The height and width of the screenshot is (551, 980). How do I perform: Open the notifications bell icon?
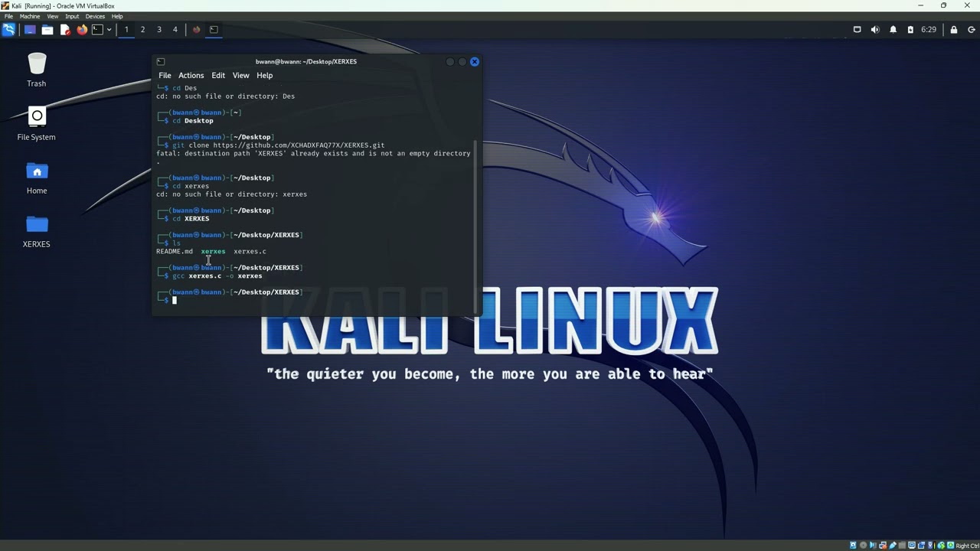893,30
